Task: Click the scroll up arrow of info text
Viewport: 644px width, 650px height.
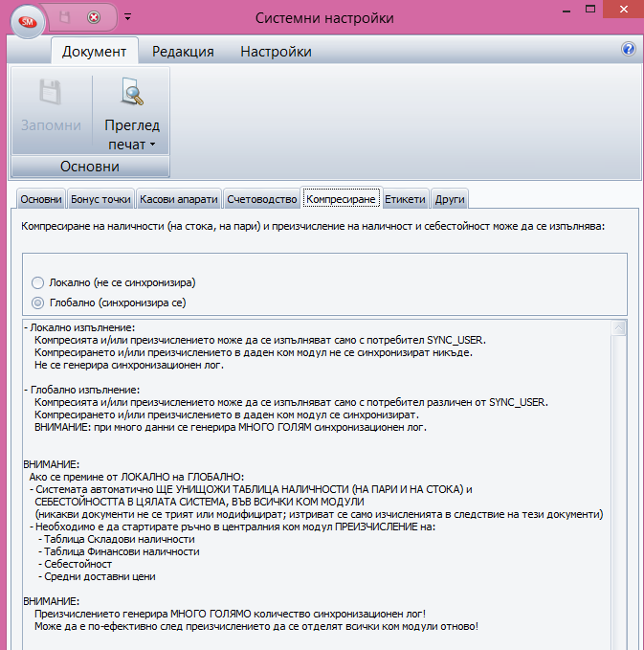Action: (x=618, y=328)
